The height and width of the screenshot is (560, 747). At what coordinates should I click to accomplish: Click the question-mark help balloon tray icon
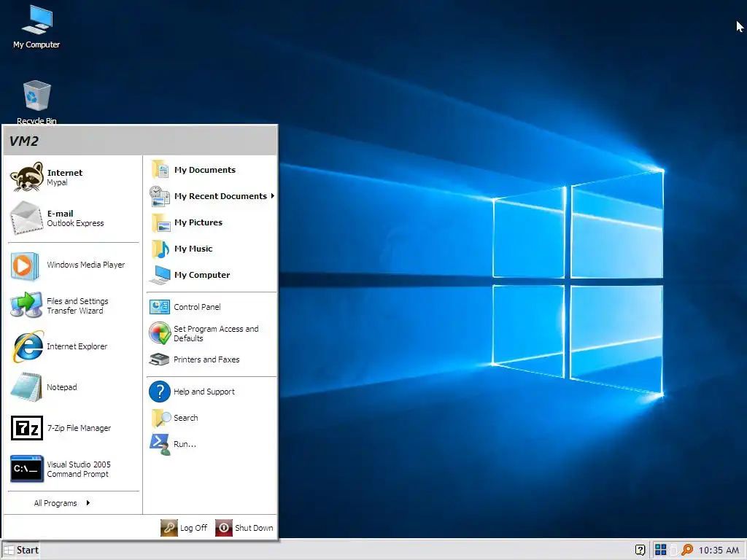[x=640, y=550]
